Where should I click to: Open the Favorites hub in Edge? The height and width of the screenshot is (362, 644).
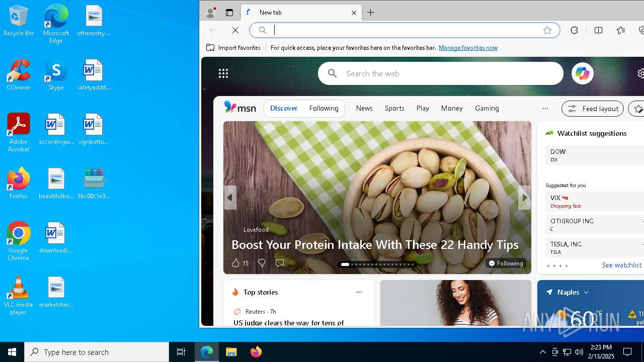tap(621, 30)
